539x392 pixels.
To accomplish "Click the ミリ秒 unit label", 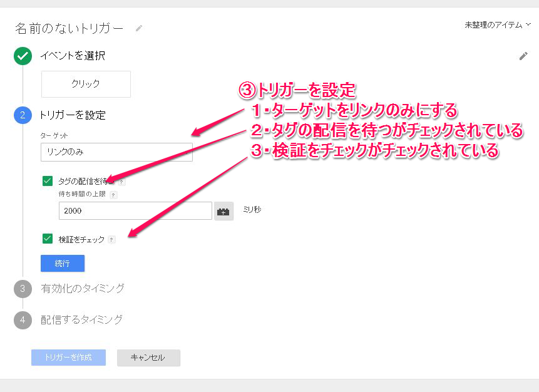I will 252,209.
